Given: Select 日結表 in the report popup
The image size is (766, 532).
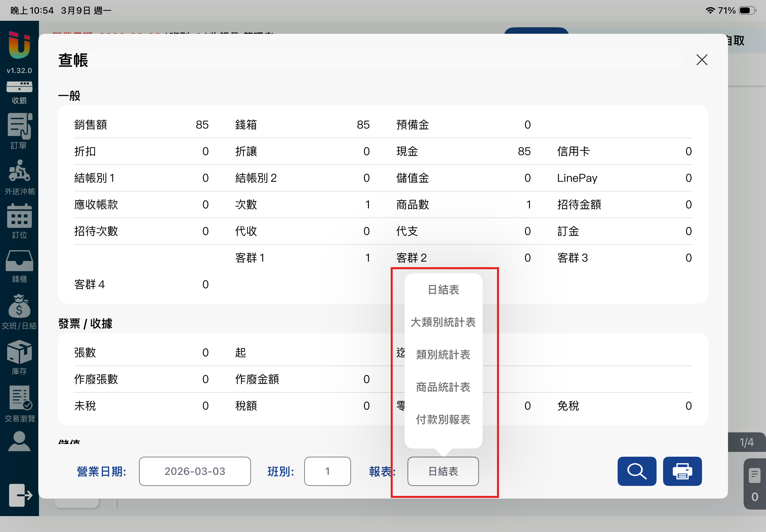Looking at the screenshot, I should coord(443,290).
